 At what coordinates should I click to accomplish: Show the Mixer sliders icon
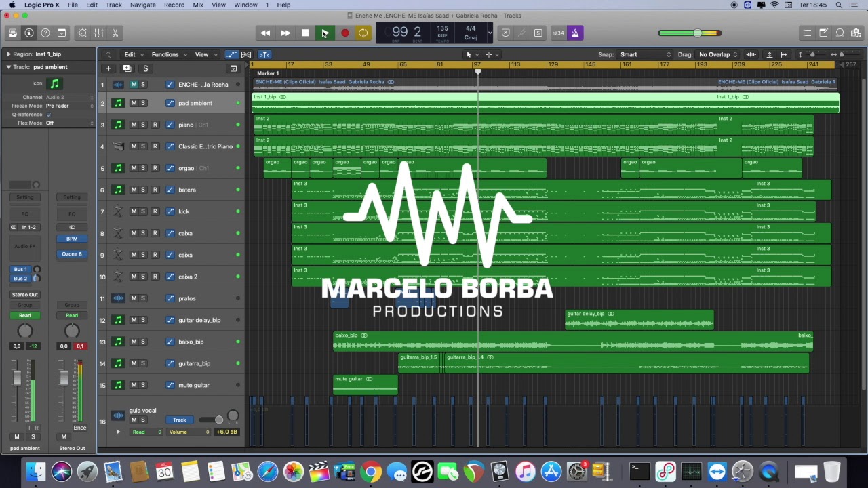point(99,33)
